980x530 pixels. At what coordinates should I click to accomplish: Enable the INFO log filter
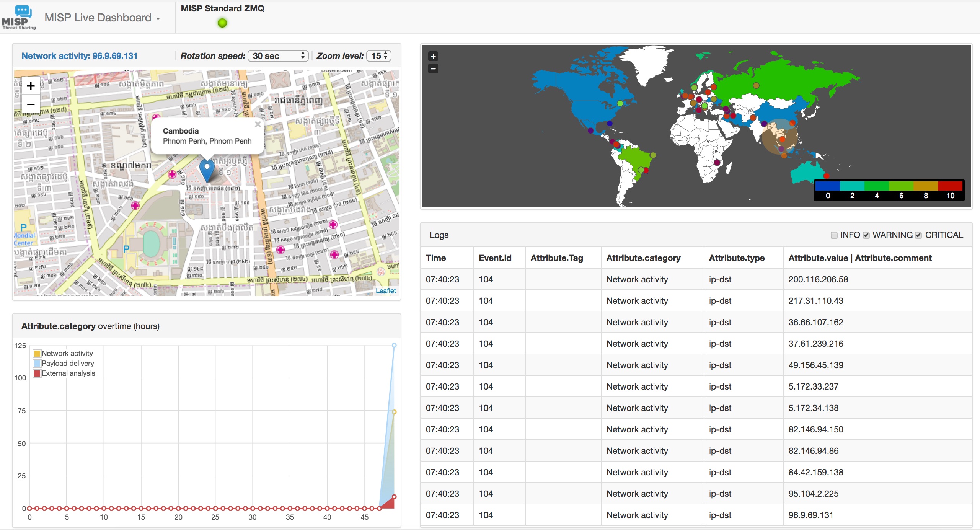834,235
